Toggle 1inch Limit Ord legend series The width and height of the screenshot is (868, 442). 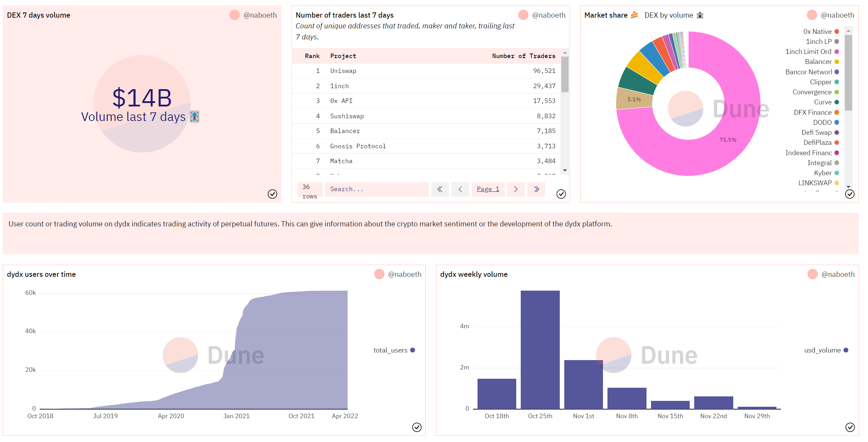point(812,51)
